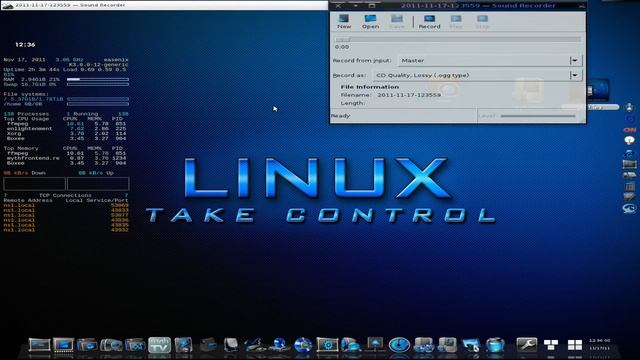The image size is (640, 360).
Task: Open the wrench settings icon in dock
Action: coord(527,345)
